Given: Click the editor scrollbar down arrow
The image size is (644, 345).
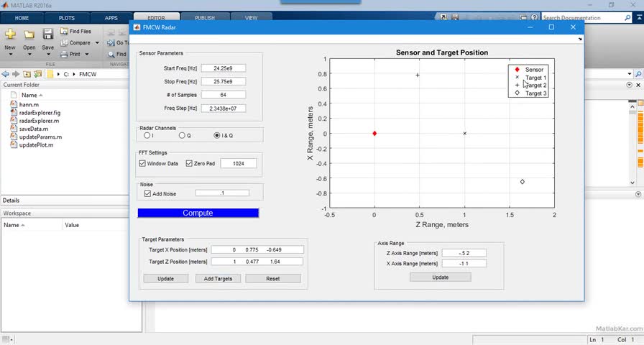Looking at the screenshot, I should coord(632,183).
